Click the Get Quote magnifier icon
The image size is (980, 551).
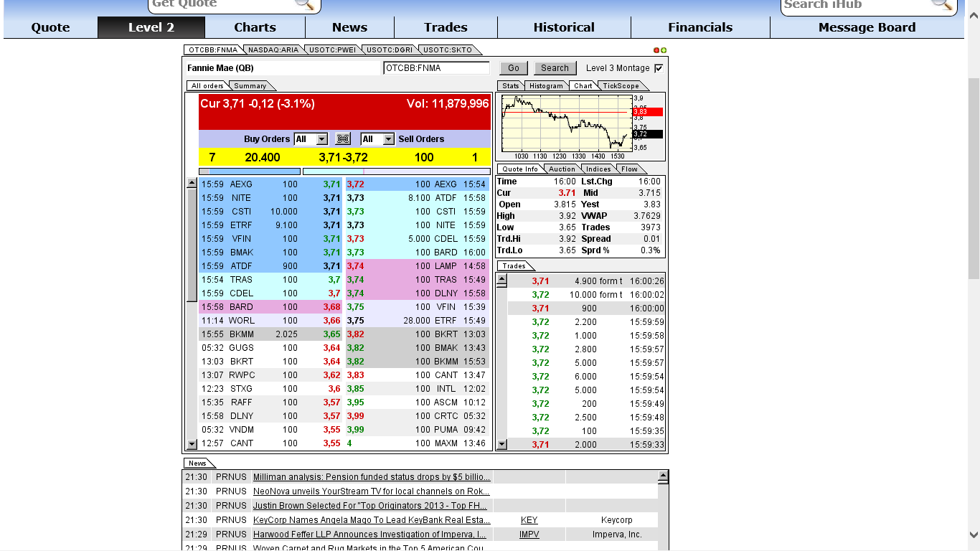(304, 4)
